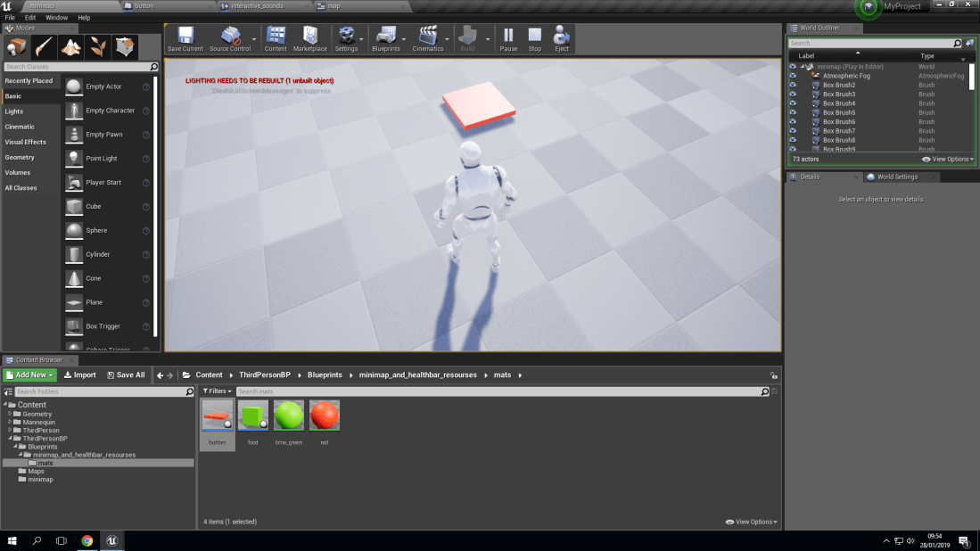This screenshot has height=551, width=980.
Task: Open Chrome from the taskbar
Action: click(87, 541)
